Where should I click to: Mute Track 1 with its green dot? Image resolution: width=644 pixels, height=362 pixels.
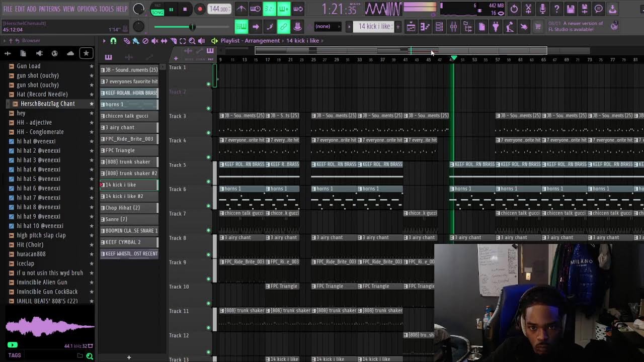coord(208,84)
